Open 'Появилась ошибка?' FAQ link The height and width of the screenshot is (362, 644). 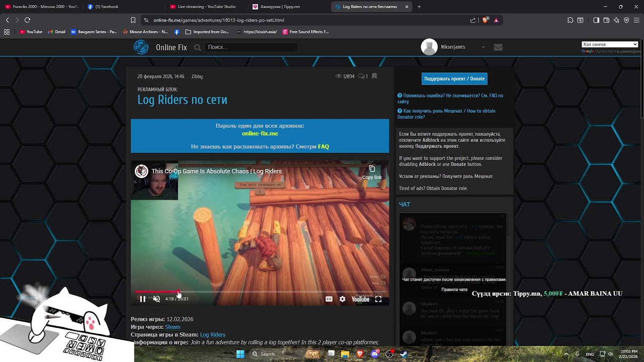pos(450,99)
